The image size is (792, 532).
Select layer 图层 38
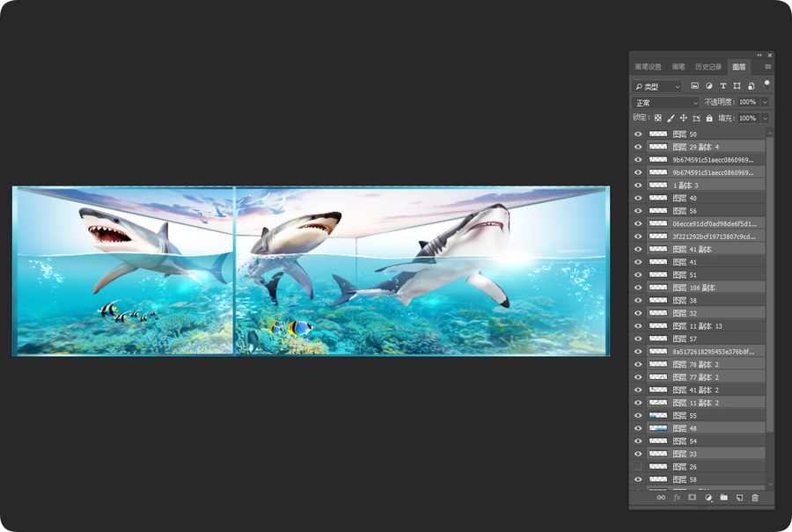(x=706, y=301)
